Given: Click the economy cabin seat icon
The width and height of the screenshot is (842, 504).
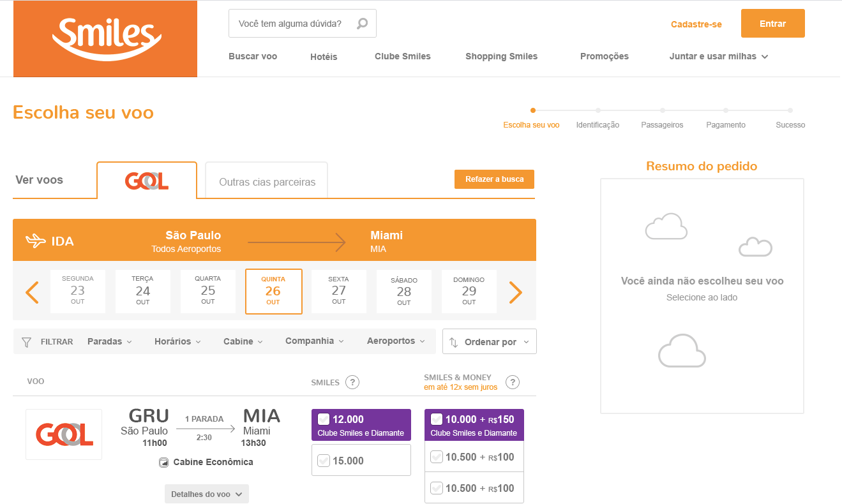Looking at the screenshot, I should pos(163,463).
